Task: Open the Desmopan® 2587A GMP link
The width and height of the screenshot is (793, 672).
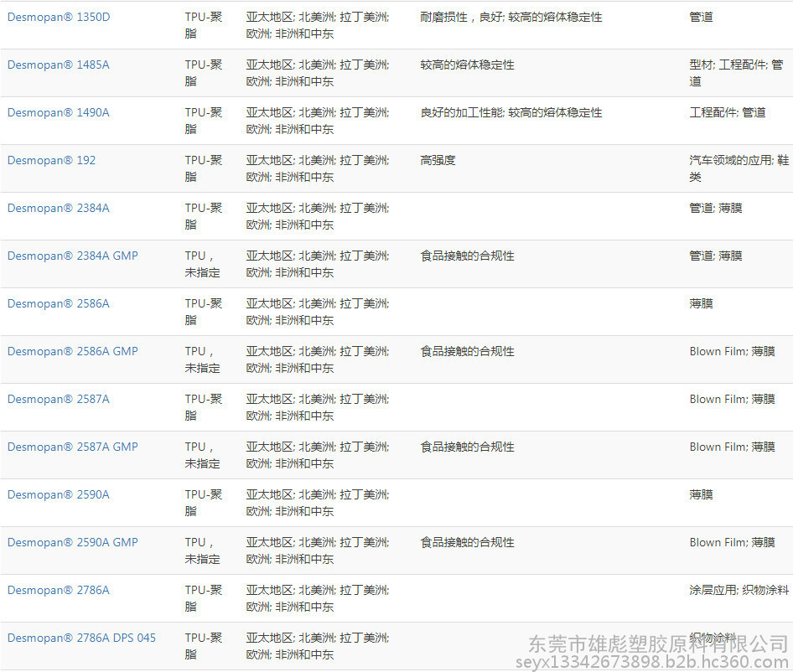Action: [73, 447]
